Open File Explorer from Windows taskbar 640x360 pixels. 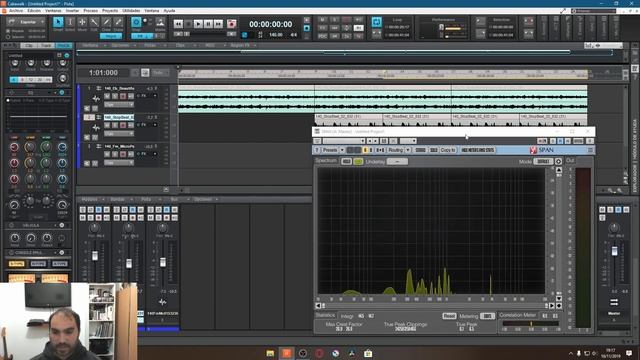point(270,353)
